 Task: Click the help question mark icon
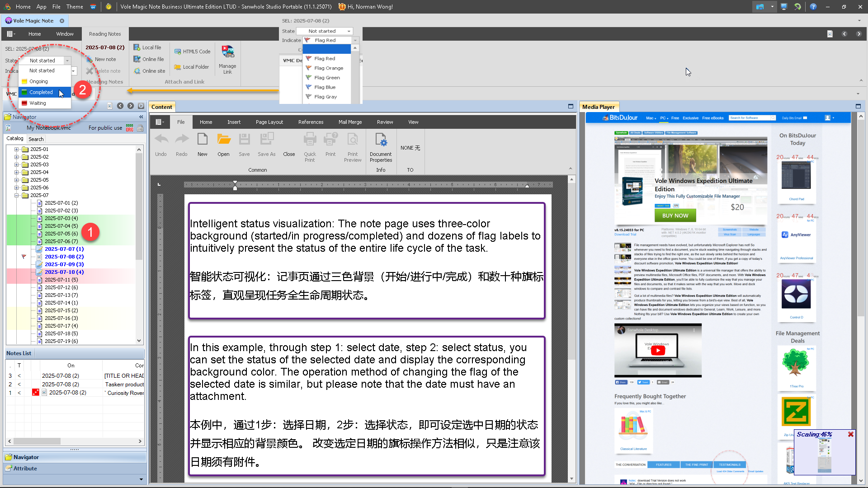coord(813,7)
